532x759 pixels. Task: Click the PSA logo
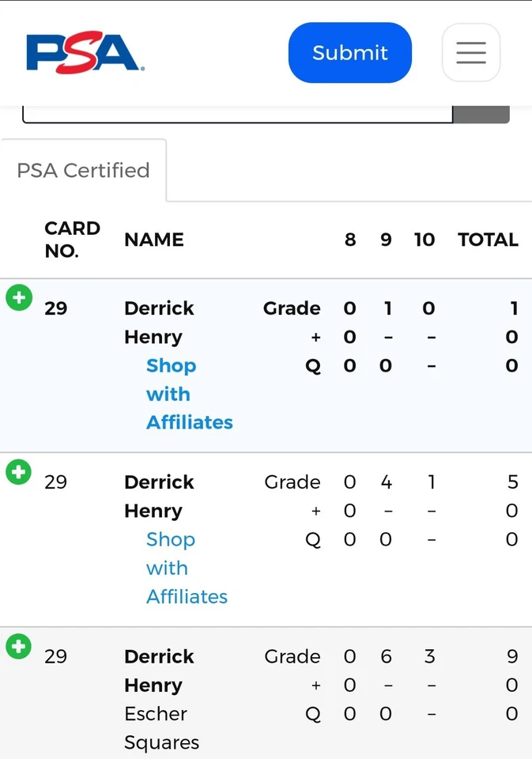coord(84,53)
